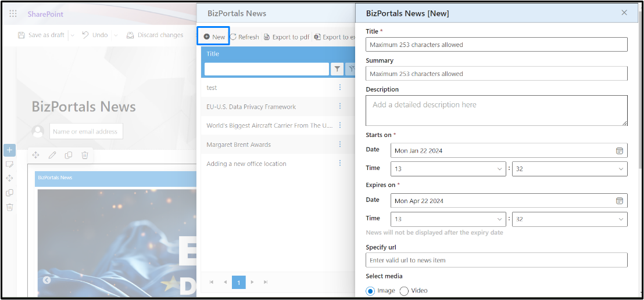Click the delete section trash icon in left rail
Image resolution: width=644 pixels, height=300 pixels.
[x=9, y=207]
